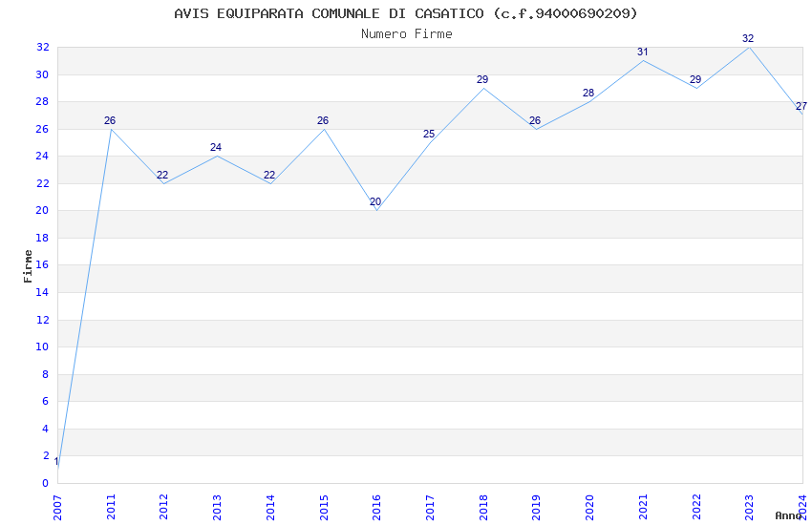The image size is (812, 525).
Task: Select the 2007 data point labeled 1
Action: point(57,461)
